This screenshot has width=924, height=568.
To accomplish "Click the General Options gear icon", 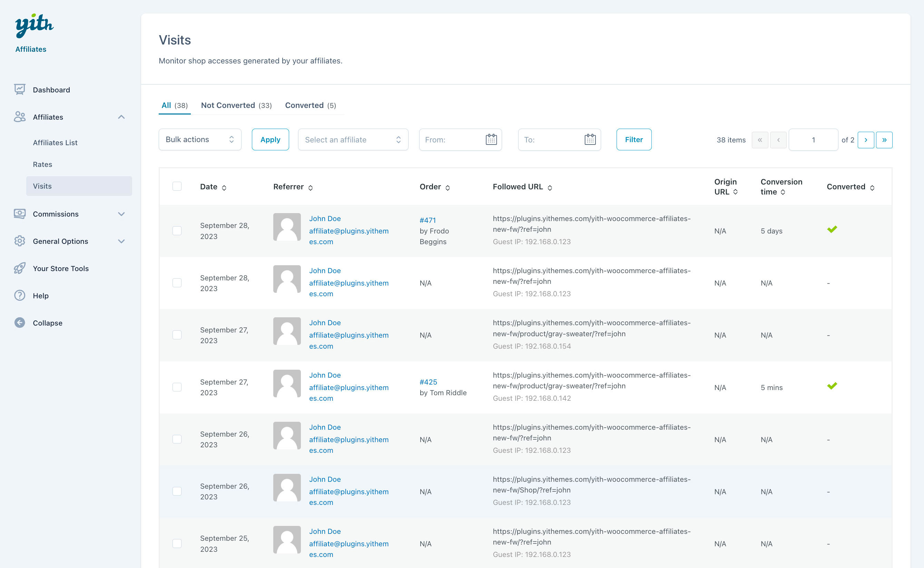I will coord(20,241).
